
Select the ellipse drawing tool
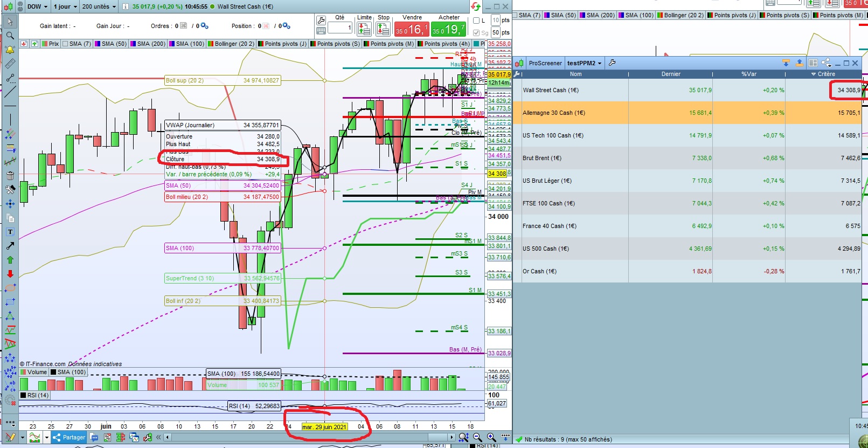(x=10, y=288)
